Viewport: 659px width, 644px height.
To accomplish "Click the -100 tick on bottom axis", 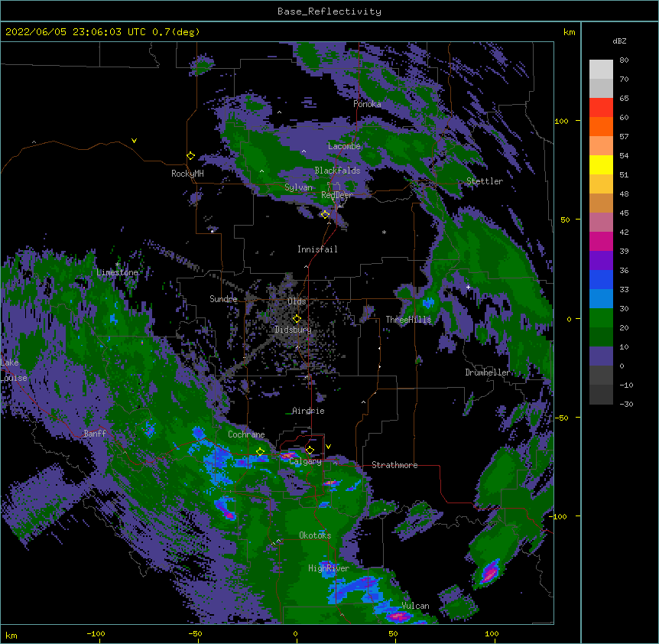I will (96, 633).
